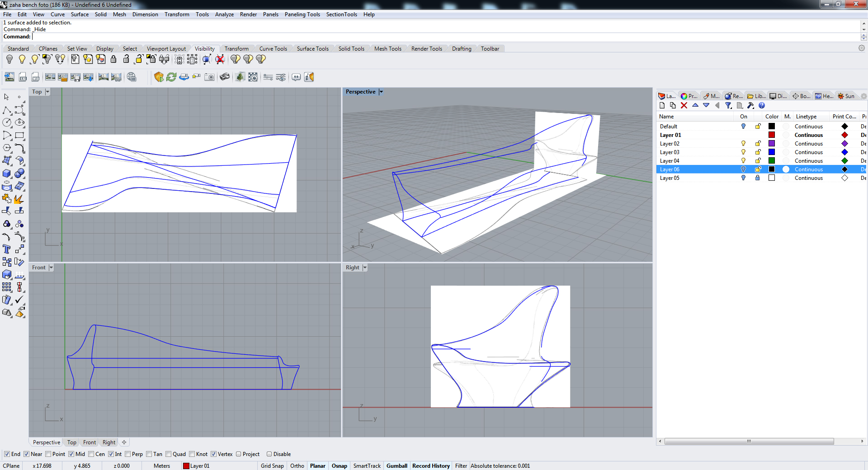Open the Right viewport dropdown arrow
The image size is (868, 470).
point(365,268)
